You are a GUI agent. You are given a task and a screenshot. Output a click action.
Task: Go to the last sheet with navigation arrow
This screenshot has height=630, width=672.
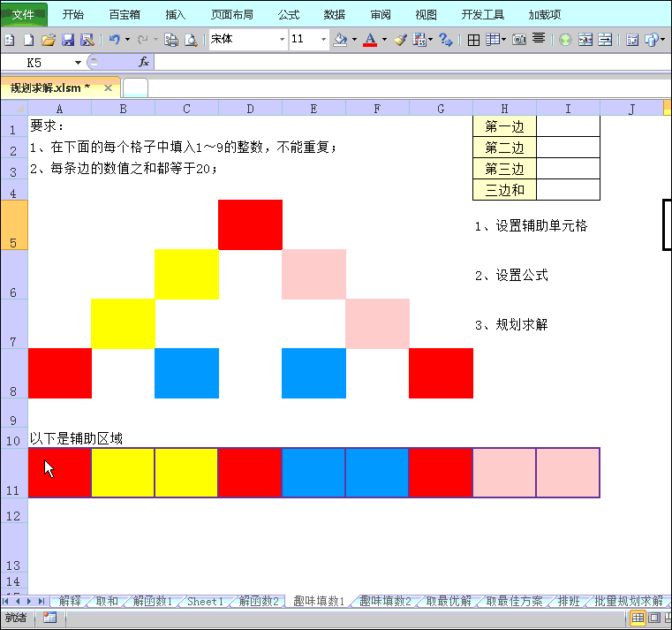coord(42,601)
